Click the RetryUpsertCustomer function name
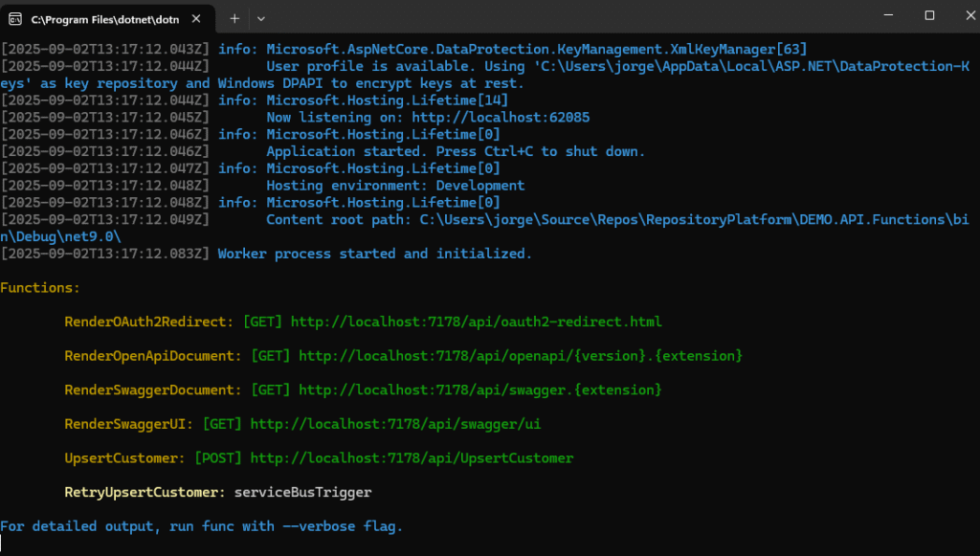 pos(142,492)
